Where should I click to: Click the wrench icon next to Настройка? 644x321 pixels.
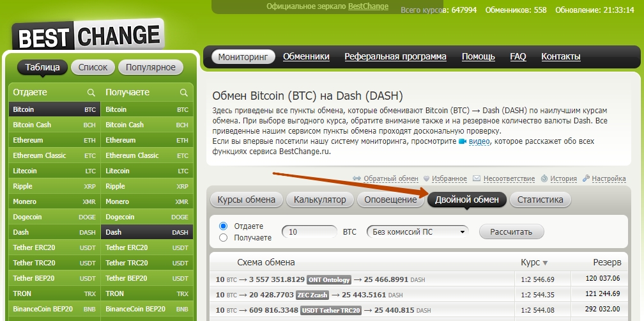[x=586, y=178]
